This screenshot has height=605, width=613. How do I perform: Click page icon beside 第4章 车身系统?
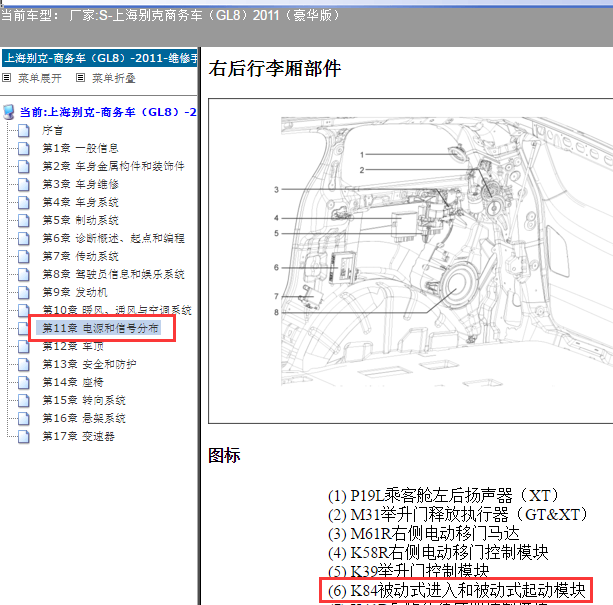pos(24,202)
